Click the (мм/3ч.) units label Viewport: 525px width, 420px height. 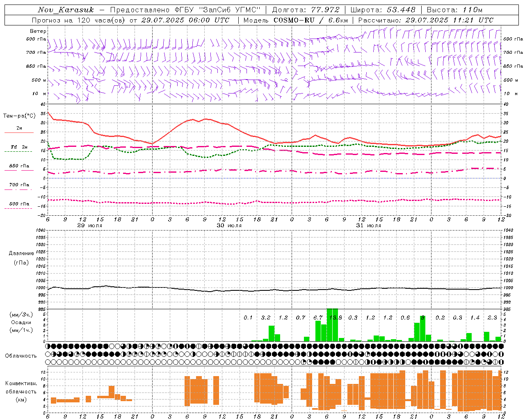click(x=21, y=315)
